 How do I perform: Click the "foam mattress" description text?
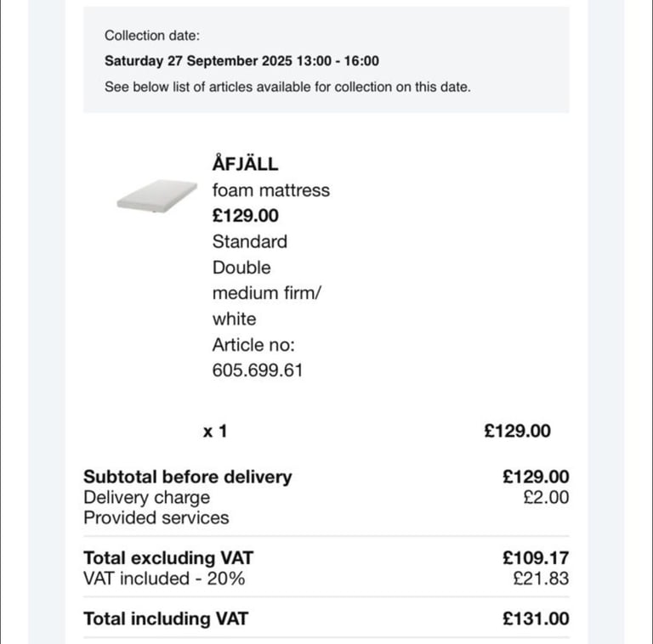point(270,190)
